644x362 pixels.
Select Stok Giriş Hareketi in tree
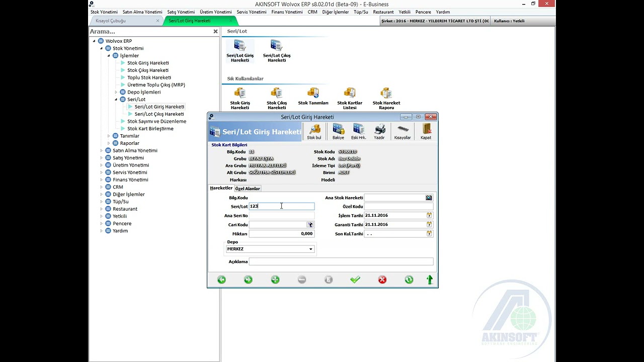point(148,63)
